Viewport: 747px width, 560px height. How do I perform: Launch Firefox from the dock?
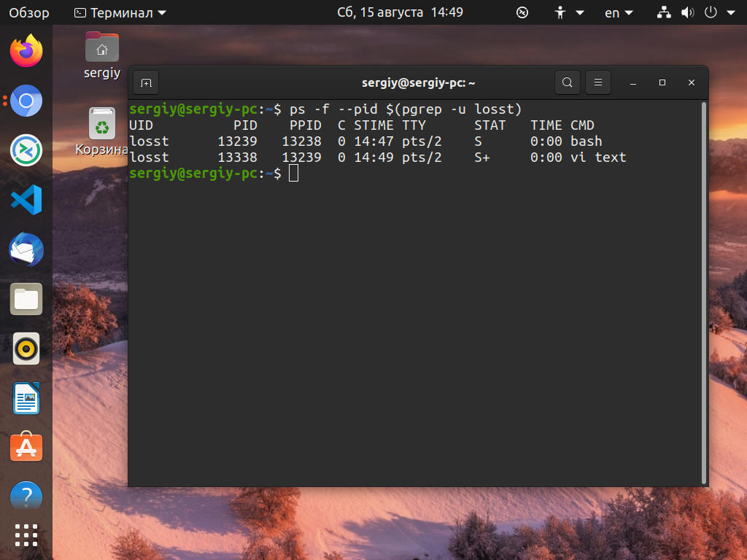click(26, 51)
